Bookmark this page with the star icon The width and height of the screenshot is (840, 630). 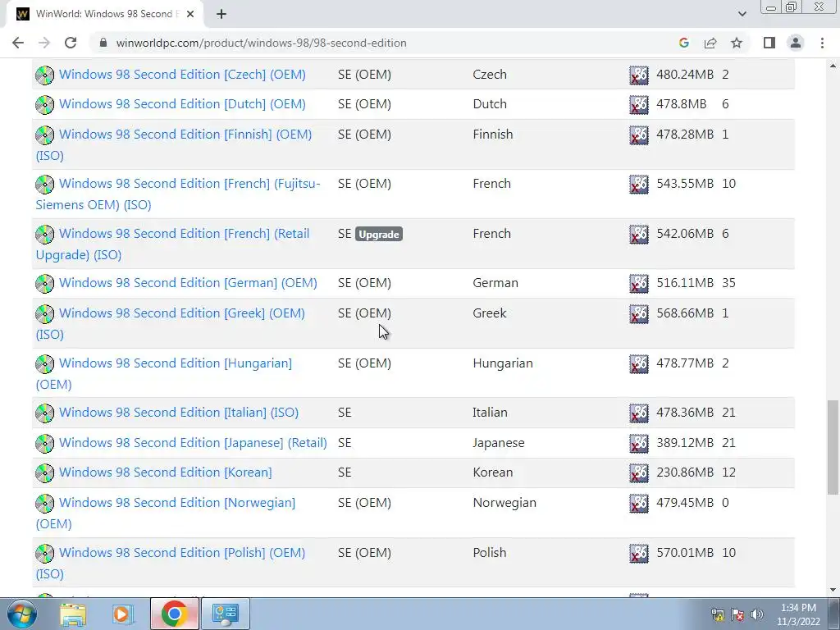click(x=737, y=43)
